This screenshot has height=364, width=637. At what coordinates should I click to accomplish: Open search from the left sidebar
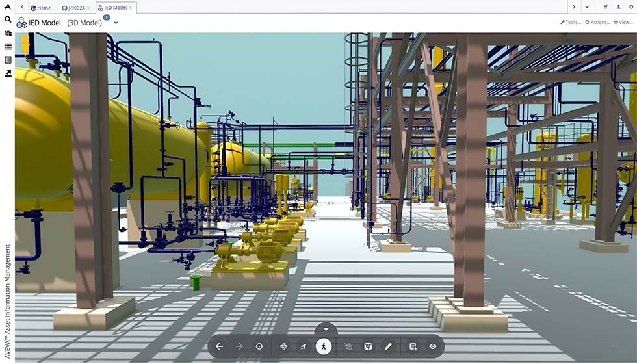pyautogui.click(x=8, y=19)
